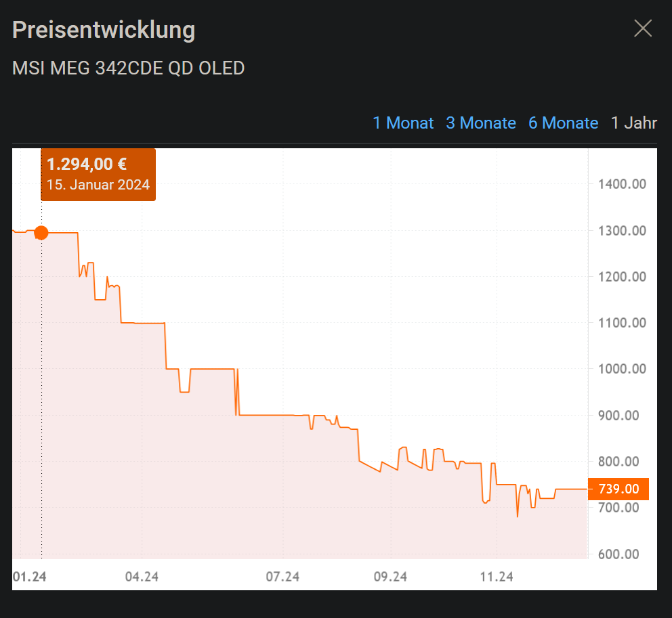Click the 1.294,00 € price tooltip
Viewport: 672px width, 618px height.
pos(98,175)
